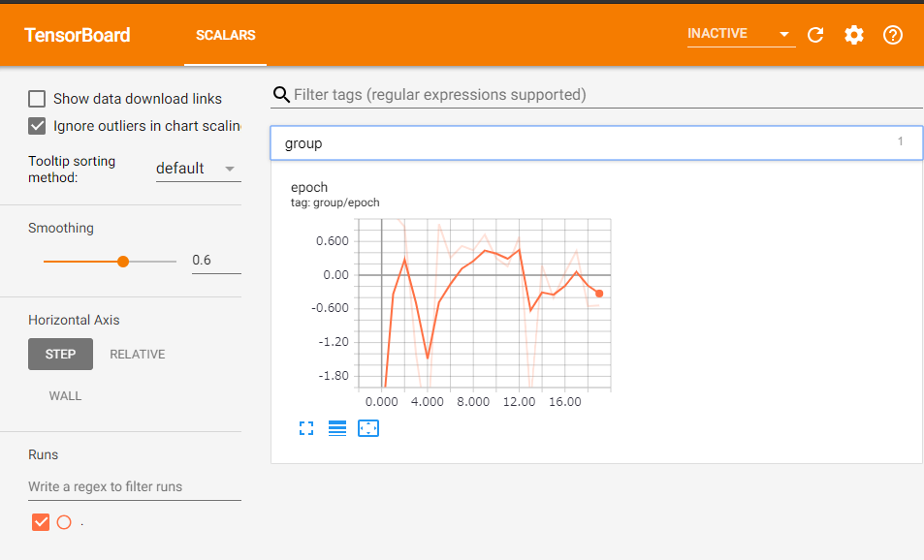Select the STEP horizontal axis button

pos(60,354)
